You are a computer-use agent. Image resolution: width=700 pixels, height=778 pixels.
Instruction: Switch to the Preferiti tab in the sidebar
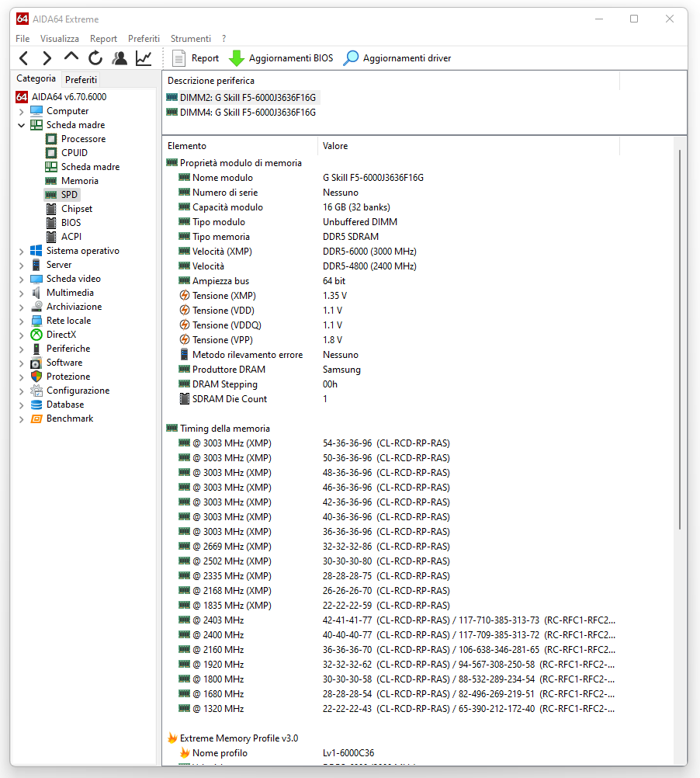click(81, 79)
